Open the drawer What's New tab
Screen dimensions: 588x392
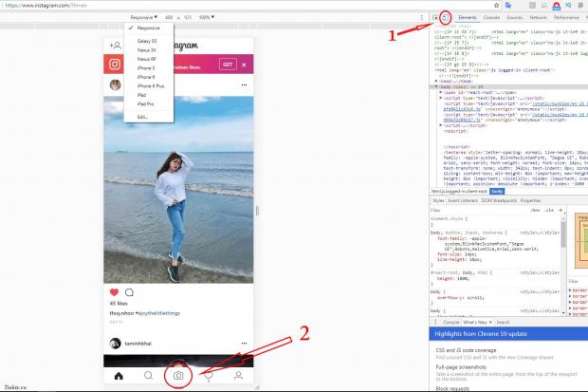coord(475,322)
